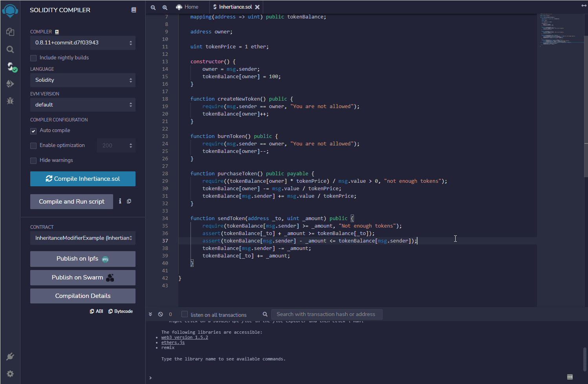Open the Solidity Compiler sidebar icon
Image resolution: width=588 pixels, height=384 pixels.
(x=11, y=67)
